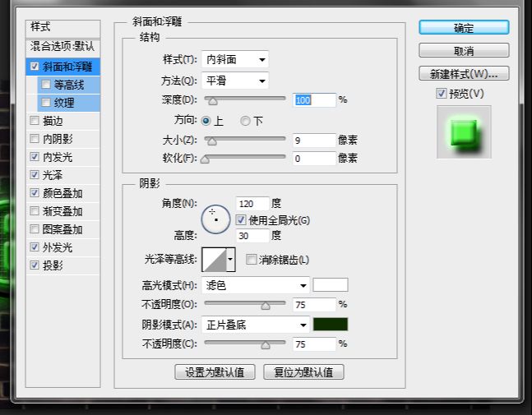This screenshot has width=532, height=415.
Task: Click the 取消 cancel button
Action: [x=464, y=51]
